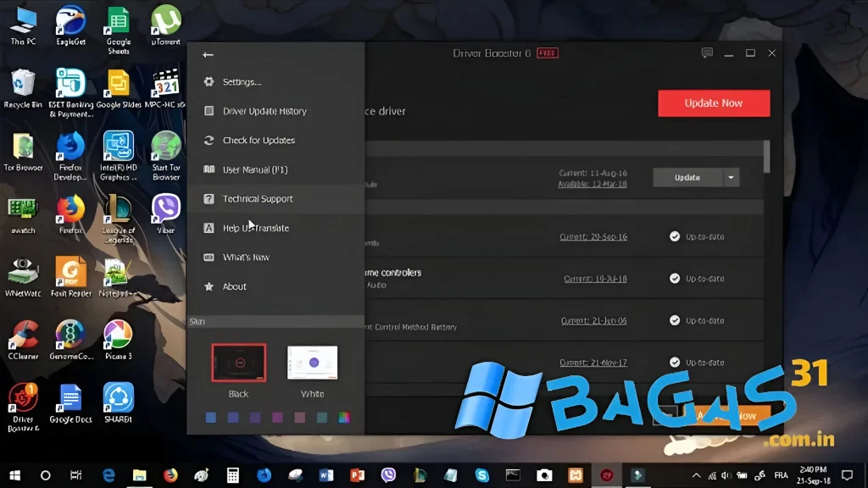Click the Check for Updates refresh icon
This screenshot has width=868, height=488.
point(209,141)
